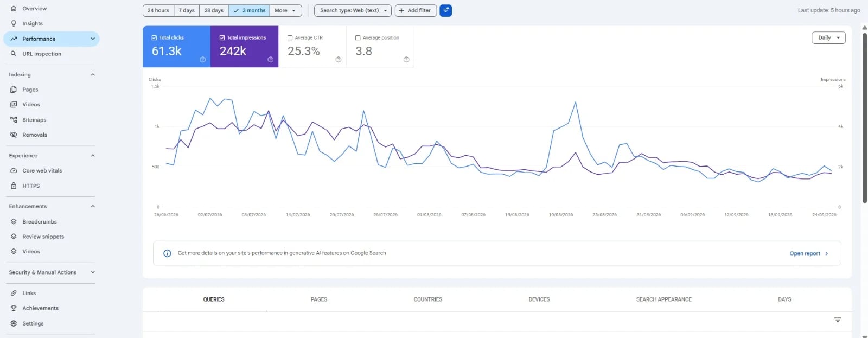Click the Last update: 5 hours ago text

[829, 10]
